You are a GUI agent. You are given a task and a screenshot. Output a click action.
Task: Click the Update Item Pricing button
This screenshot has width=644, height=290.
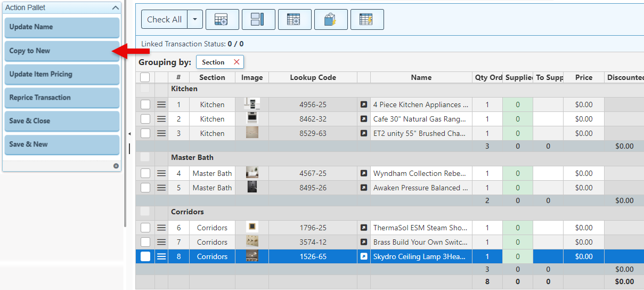[62, 75]
